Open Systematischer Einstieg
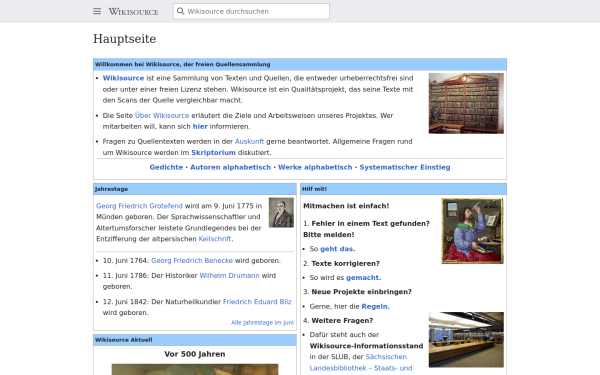 (x=405, y=167)
